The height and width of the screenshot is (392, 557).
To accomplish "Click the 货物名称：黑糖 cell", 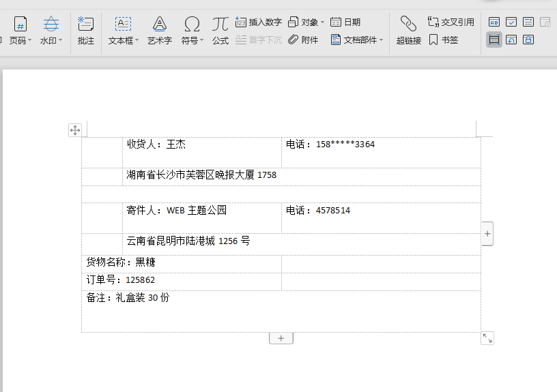I will tap(182, 264).
